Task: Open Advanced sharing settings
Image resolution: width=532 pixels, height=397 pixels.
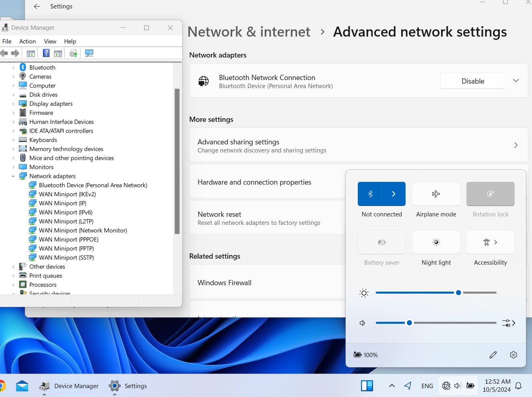Action: (x=358, y=145)
